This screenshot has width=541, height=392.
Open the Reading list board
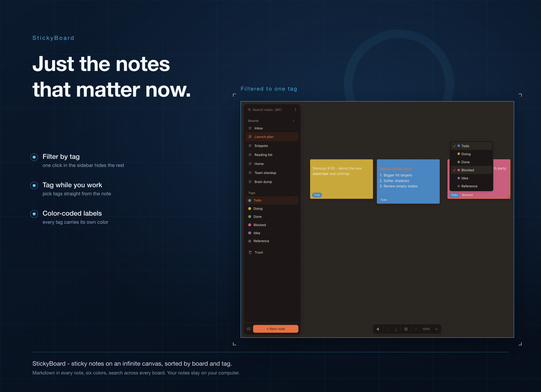[272, 155]
